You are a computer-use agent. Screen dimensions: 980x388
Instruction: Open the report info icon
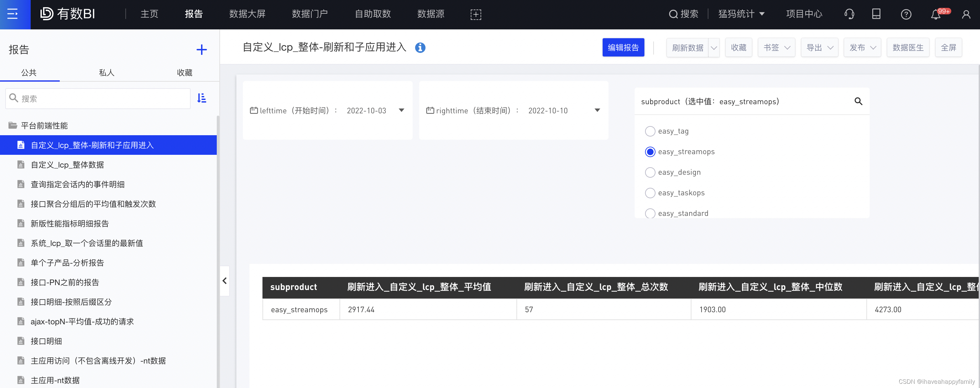tap(420, 48)
